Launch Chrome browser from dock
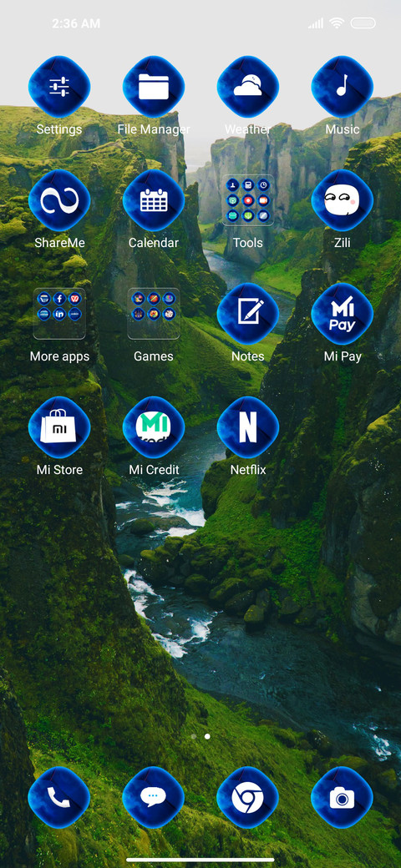 click(x=247, y=798)
